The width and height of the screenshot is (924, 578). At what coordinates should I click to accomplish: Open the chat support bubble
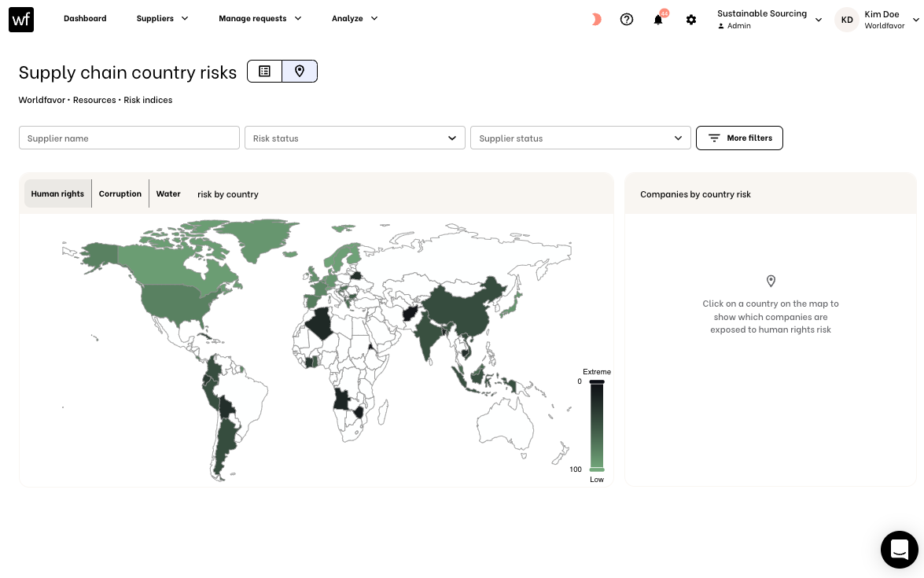pyautogui.click(x=900, y=550)
